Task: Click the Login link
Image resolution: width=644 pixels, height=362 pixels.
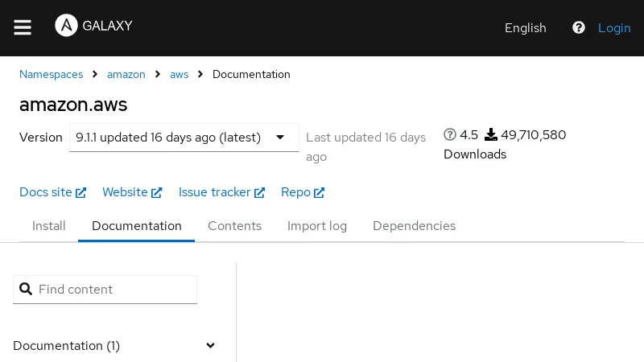Action: click(x=614, y=28)
